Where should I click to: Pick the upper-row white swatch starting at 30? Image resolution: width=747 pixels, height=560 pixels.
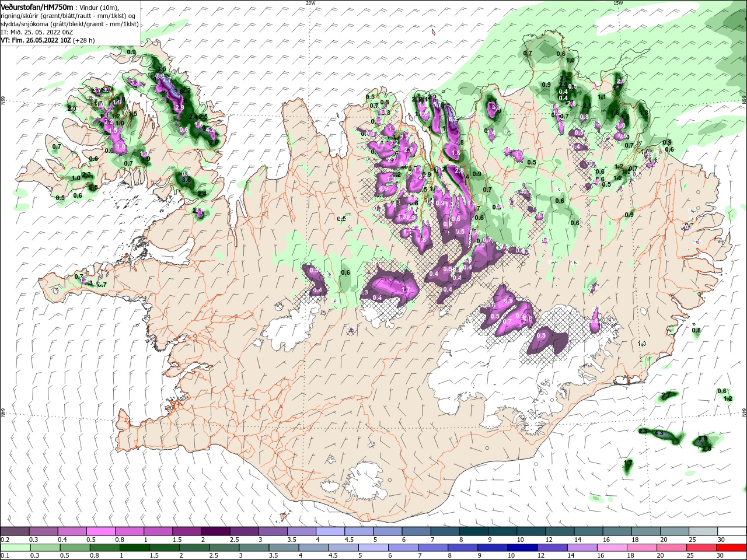point(732,531)
